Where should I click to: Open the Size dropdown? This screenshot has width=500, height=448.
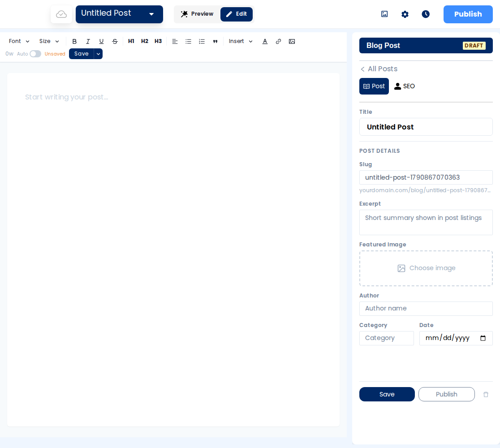pos(49,41)
